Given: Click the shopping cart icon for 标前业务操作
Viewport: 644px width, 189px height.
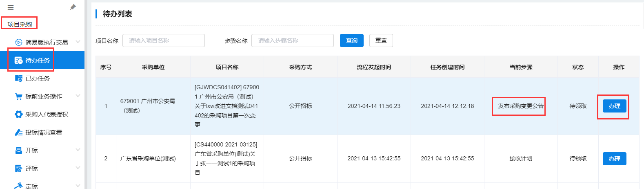Looking at the screenshot, I should [18, 96].
